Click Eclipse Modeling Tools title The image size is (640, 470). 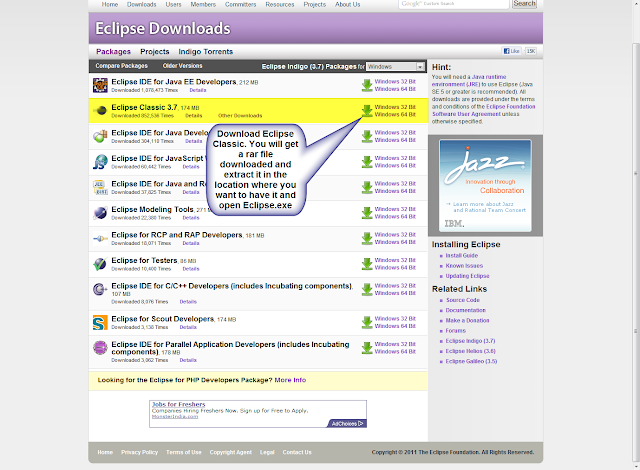153,209
